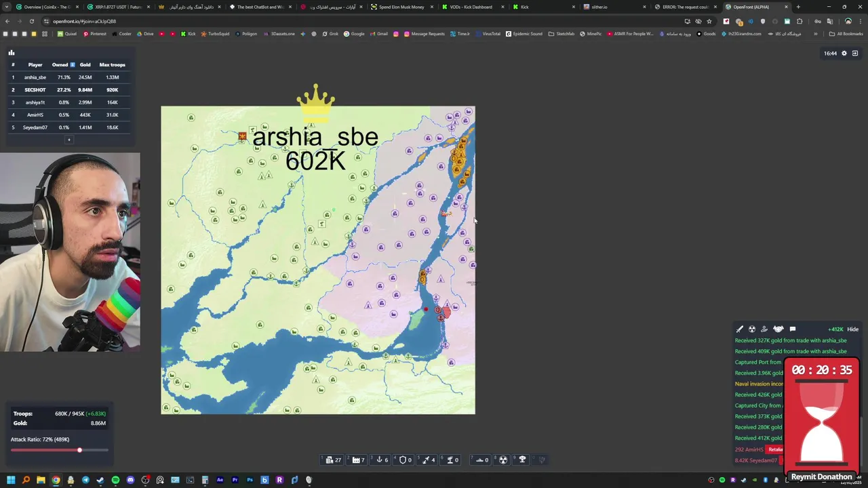Select the Warship build option
The image size is (868, 488).
[x=480, y=460]
